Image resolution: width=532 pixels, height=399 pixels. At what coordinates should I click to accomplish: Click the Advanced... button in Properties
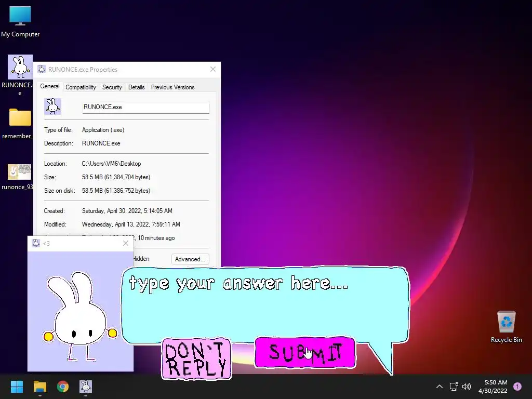point(190,259)
